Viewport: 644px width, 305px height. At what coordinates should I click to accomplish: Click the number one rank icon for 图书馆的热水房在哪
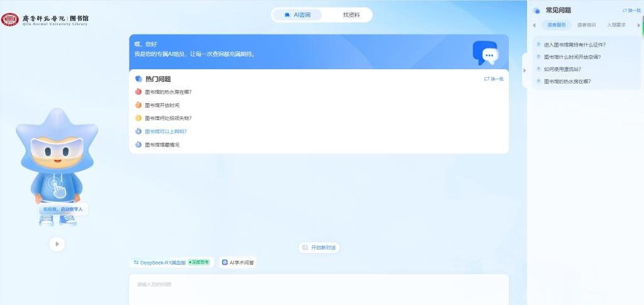(138, 92)
